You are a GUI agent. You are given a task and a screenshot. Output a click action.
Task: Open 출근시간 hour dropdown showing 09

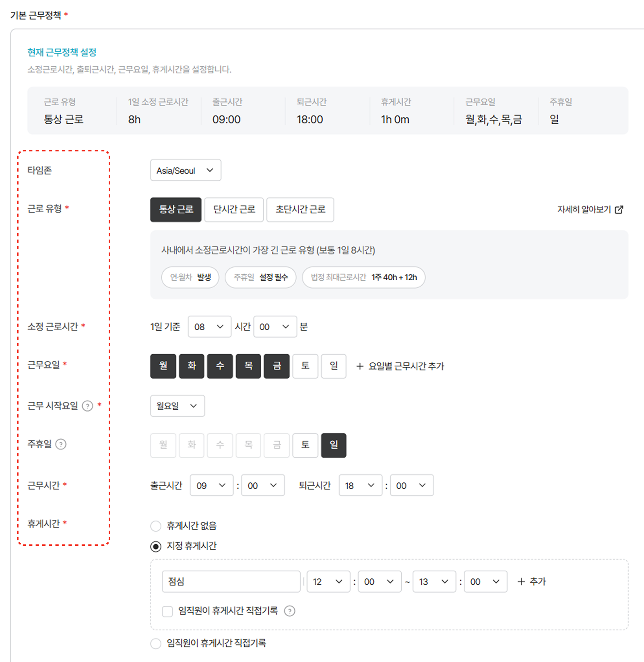(x=212, y=485)
